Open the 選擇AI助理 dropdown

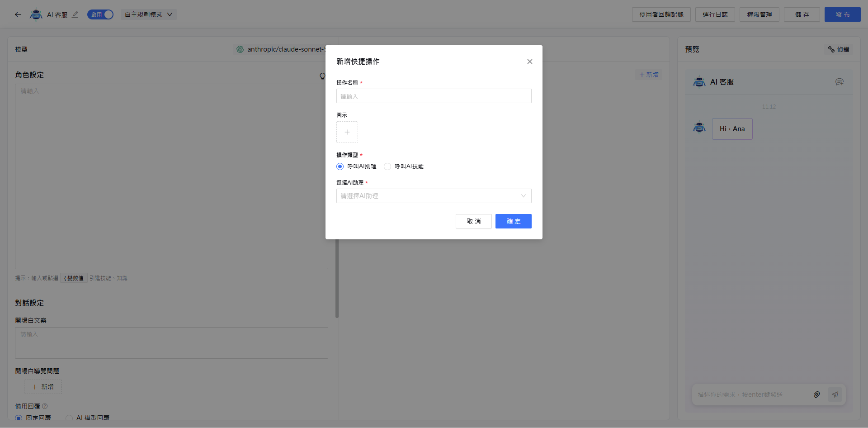pos(434,196)
